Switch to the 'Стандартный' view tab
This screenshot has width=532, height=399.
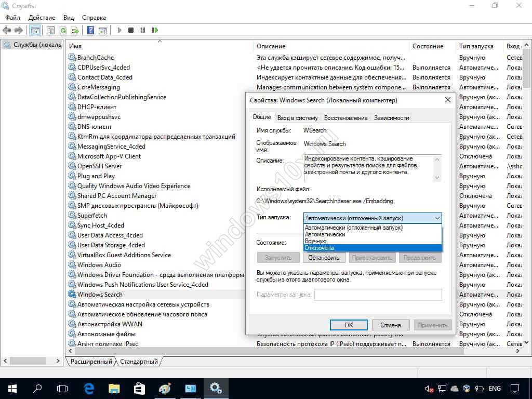[x=138, y=361]
